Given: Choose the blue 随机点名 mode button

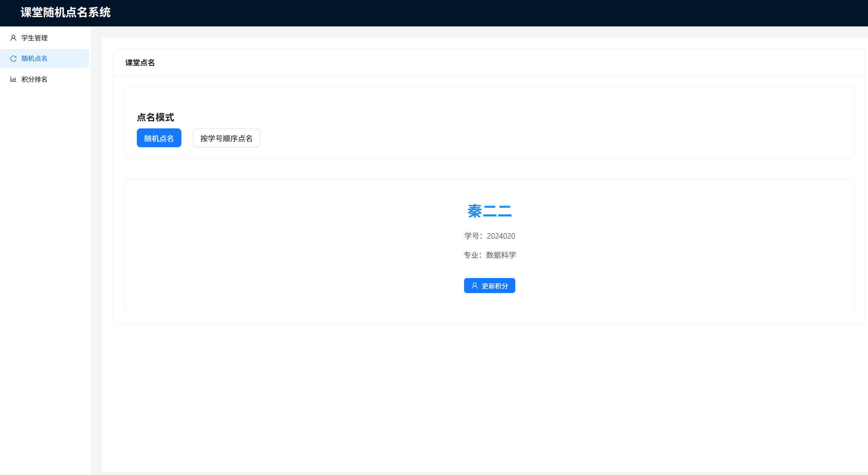Looking at the screenshot, I should [159, 138].
